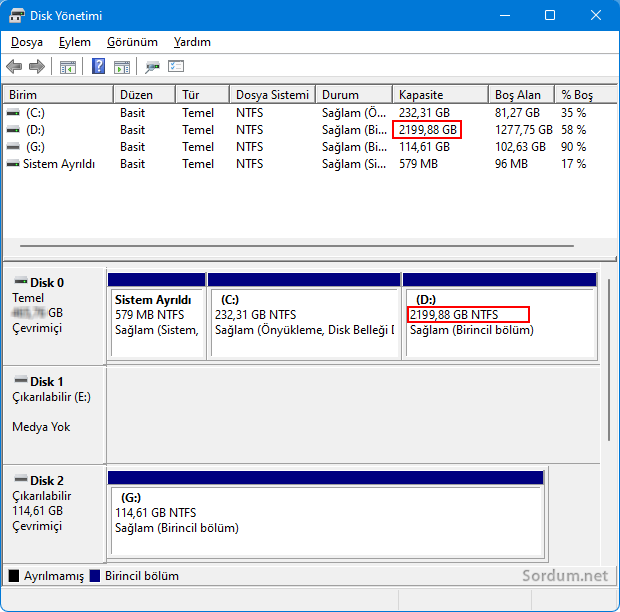Sort by the Kapasite column header
The image size is (620, 612).
(x=440, y=95)
